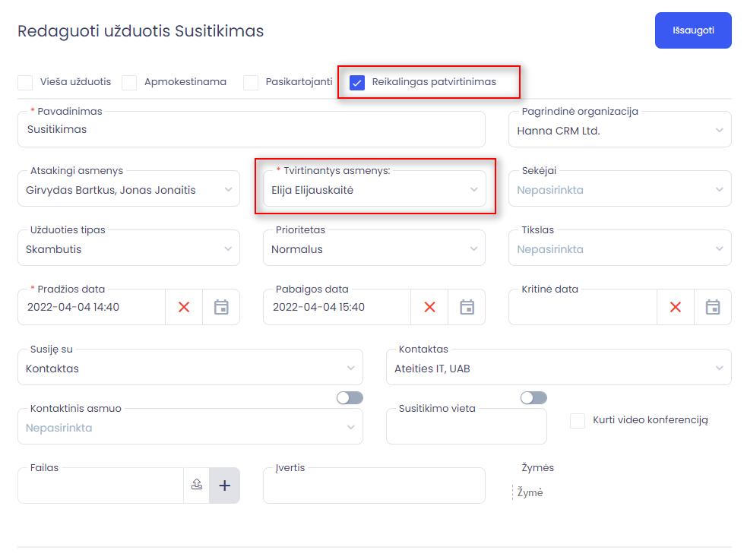Open Kontaktas dropdown showing Ateities IT, UAB
This screenshot has height=560, width=744.
[559, 367]
